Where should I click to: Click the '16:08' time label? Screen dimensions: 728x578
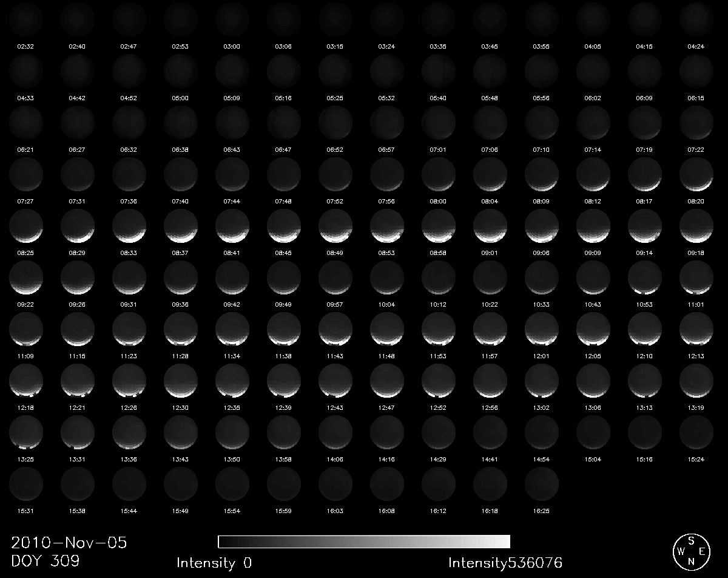[x=387, y=511]
